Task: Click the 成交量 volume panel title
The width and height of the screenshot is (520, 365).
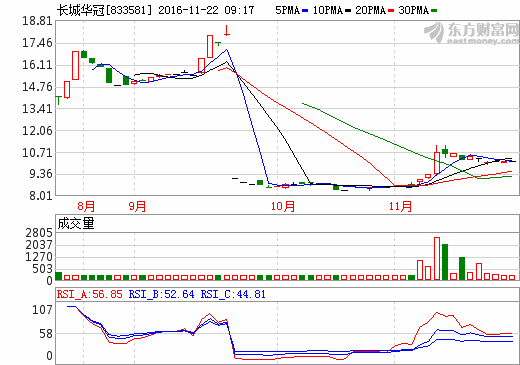Action: [x=76, y=223]
